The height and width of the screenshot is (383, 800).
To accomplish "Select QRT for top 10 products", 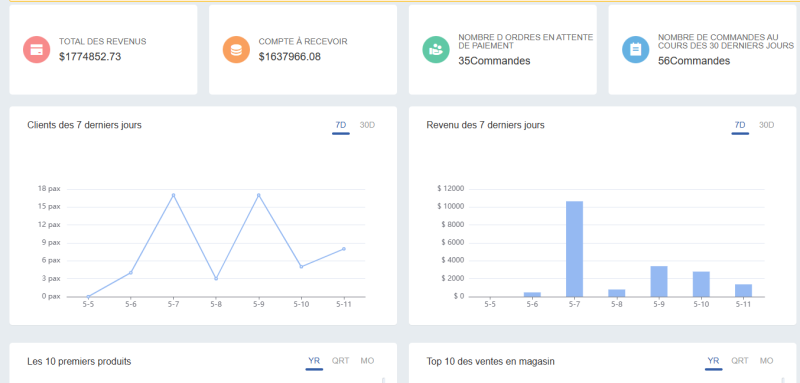I will coord(340,361).
